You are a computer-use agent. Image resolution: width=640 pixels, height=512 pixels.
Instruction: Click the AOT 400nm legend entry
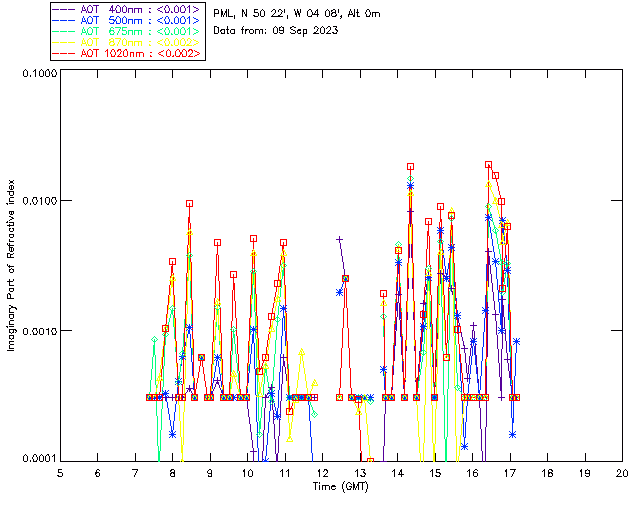[x=126, y=9]
